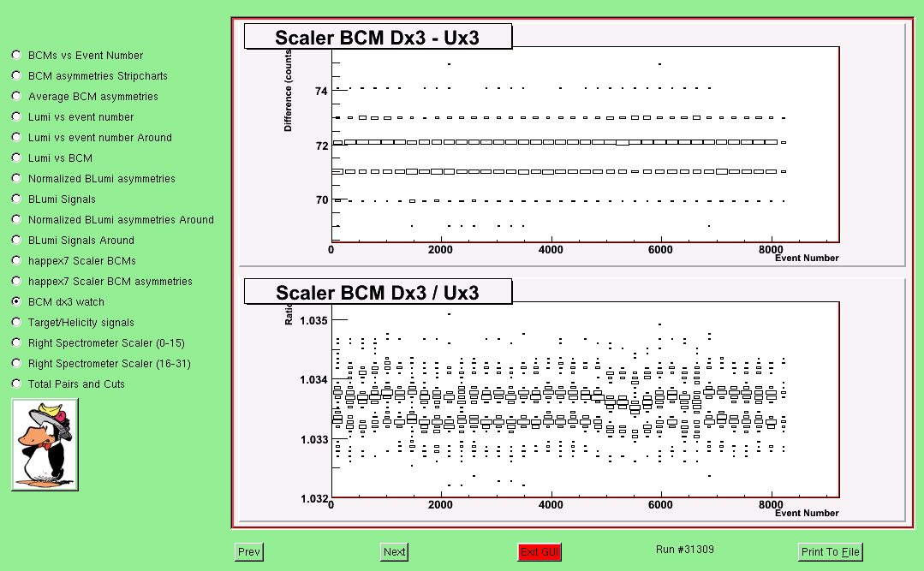Select the Lumi vs BCM option
This screenshot has height=571, width=924.
(52, 158)
